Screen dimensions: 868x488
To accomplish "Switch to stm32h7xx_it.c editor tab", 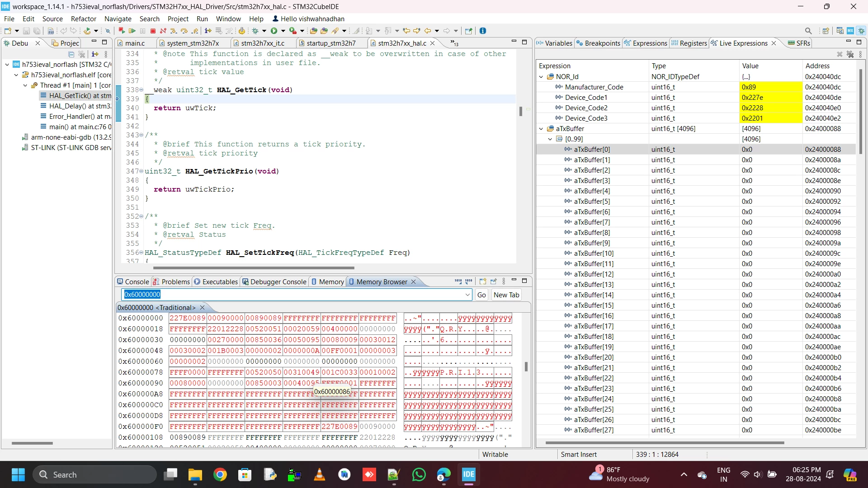I will (262, 43).
